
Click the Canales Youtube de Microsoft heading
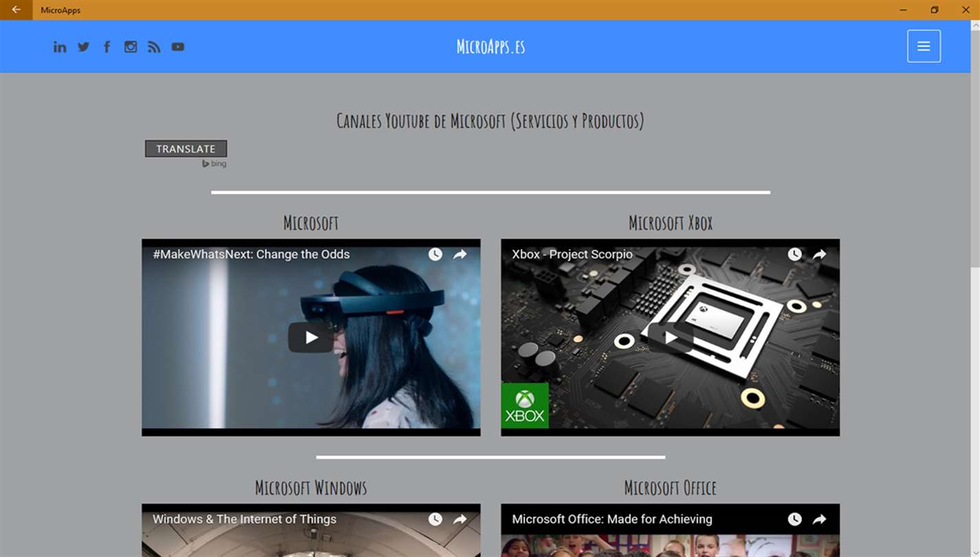(x=491, y=121)
